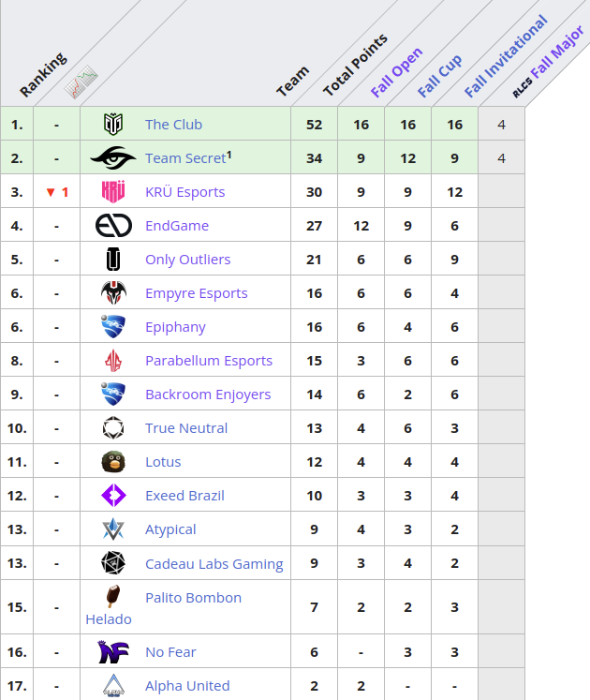Open the KRÜ Esports link

[x=184, y=192]
